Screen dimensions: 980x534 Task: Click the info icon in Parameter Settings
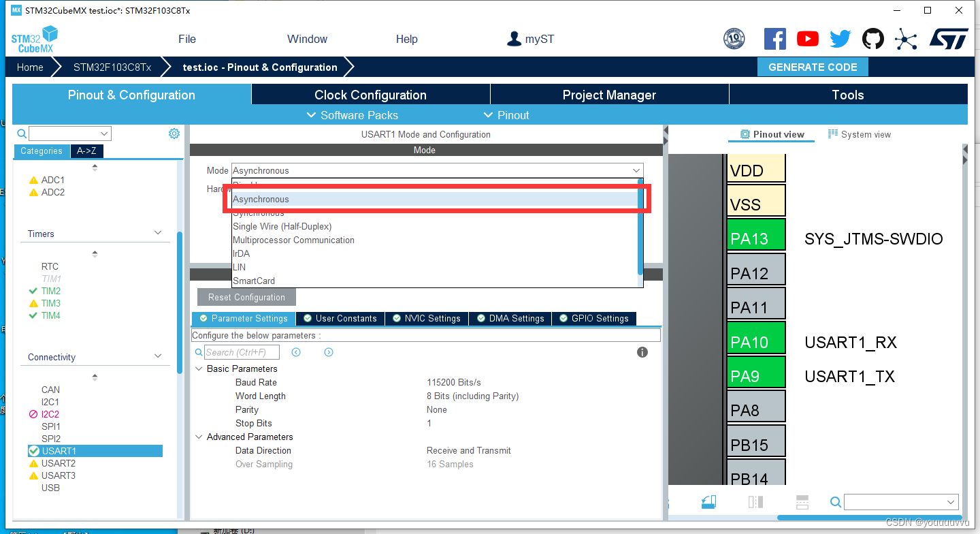[642, 352]
